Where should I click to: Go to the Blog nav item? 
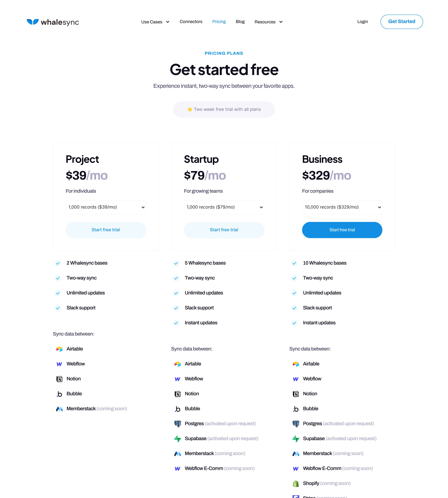point(240,22)
